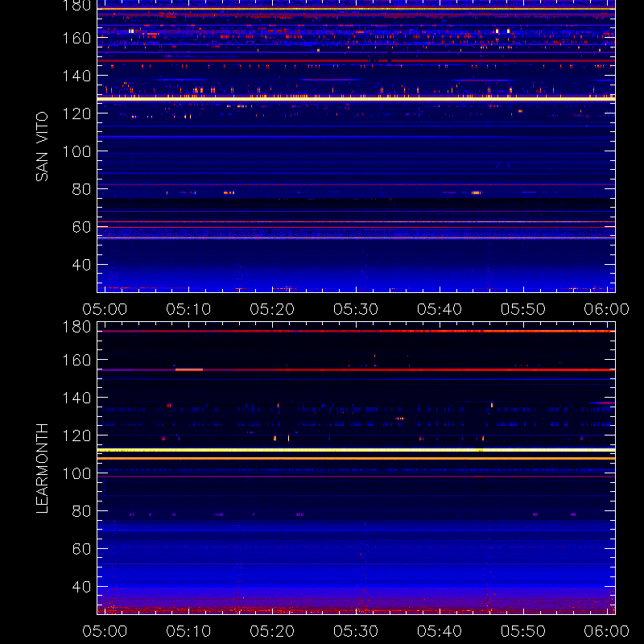Image resolution: width=644 pixels, height=644 pixels.
Task: Pick the 40 tick label on LEARMONTH plot
Action: point(81,587)
